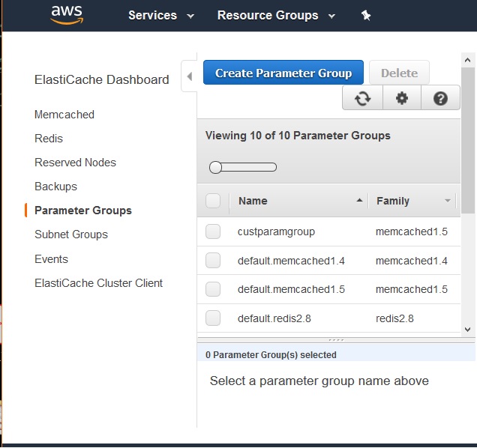Image resolution: width=477 pixels, height=448 pixels.
Task: Select the default.memcached1.4 checkbox
Action: coord(213,260)
